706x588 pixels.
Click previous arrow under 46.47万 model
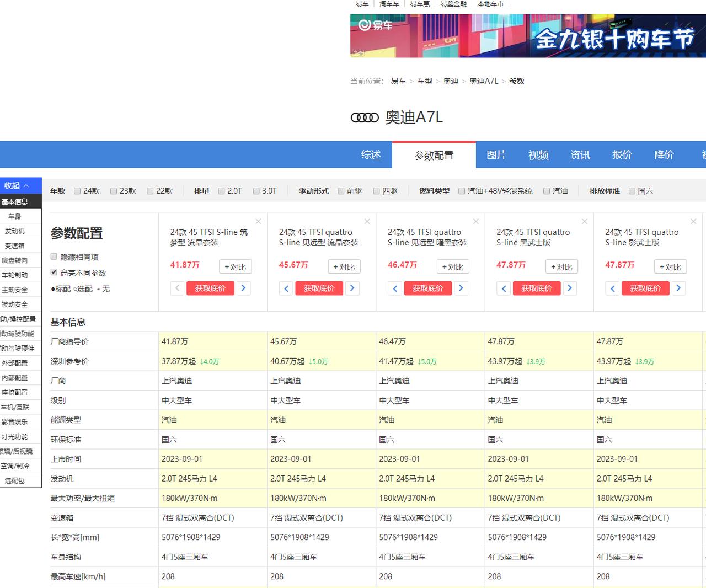395,288
